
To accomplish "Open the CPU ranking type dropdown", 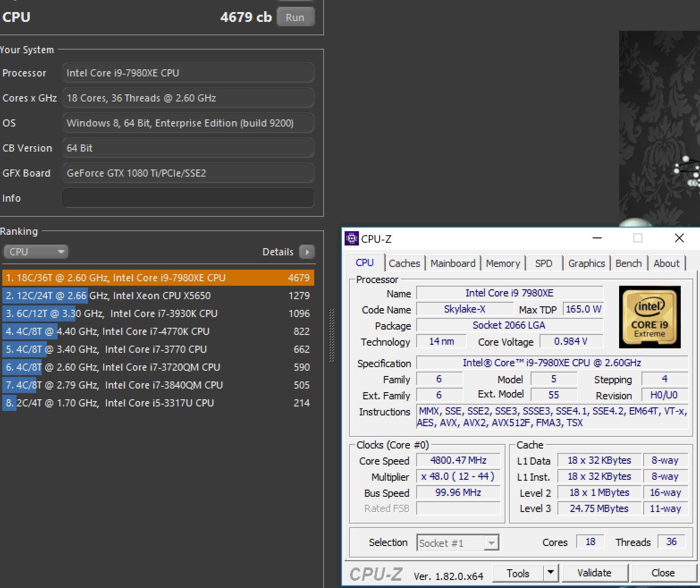I will (x=36, y=252).
